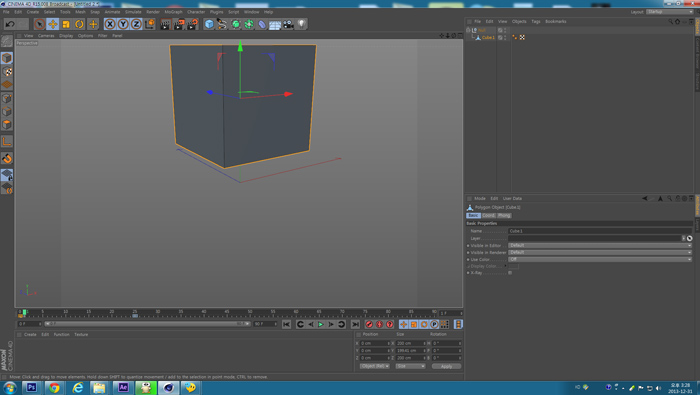Play animation forward green button
This screenshot has height=395, width=700.
pyautogui.click(x=321, y=324)
